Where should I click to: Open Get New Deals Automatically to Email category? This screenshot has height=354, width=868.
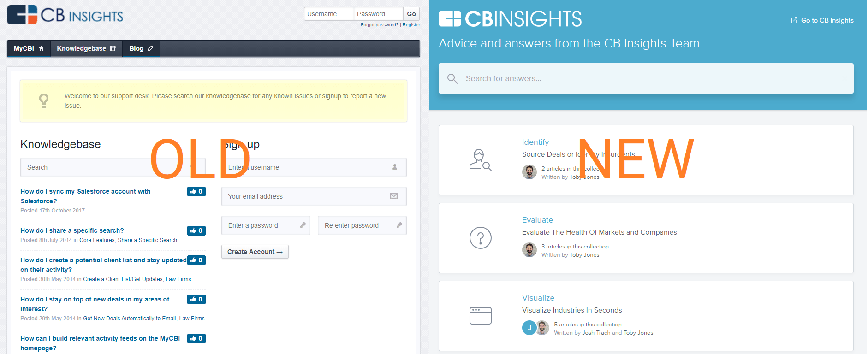pyautogui.click(x=130, y=319)
